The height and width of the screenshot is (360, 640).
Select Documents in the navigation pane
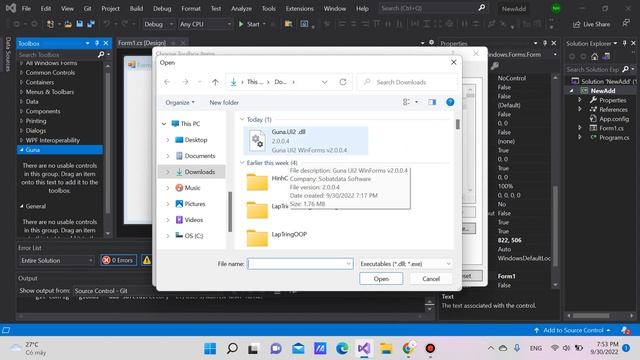pyautogui.click(x=200, y=156)
